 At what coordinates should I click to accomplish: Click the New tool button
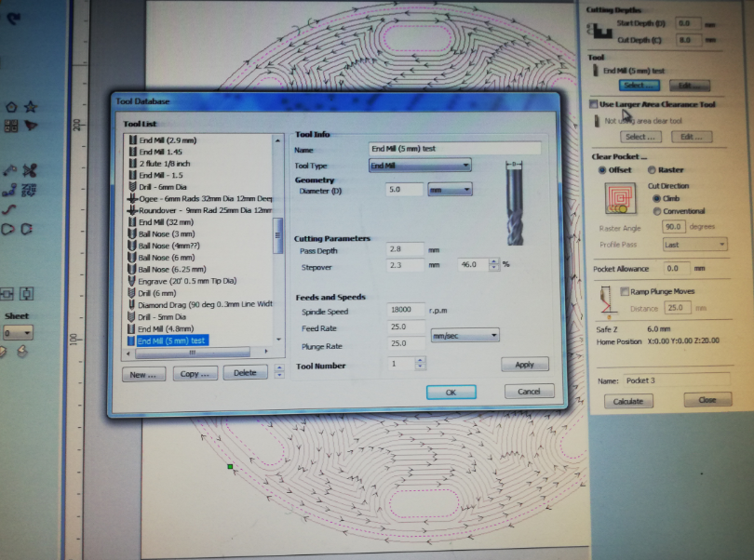[x=143, y=375]
